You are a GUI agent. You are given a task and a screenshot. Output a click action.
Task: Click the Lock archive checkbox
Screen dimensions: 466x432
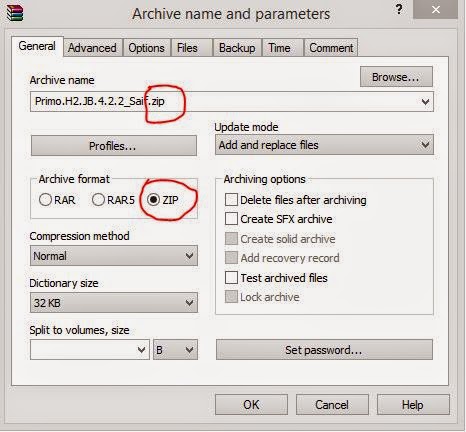pyautogui.click(x=231, y=297)
